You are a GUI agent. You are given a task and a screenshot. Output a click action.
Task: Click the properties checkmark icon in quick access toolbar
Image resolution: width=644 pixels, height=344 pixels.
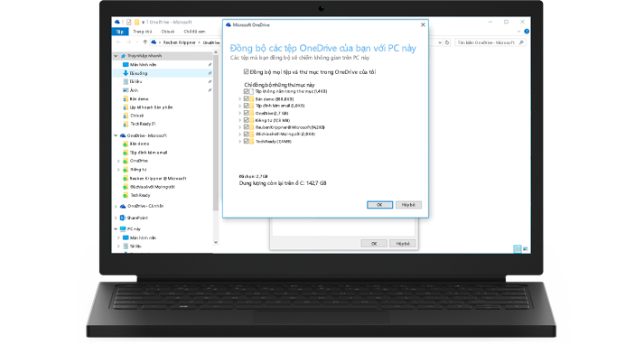129,22
